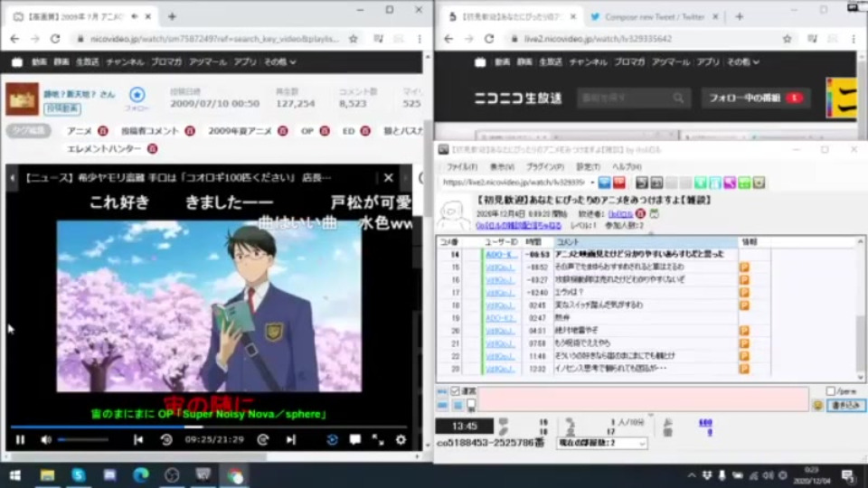Toggle comment display in video player
This screenshot has width=868, height=488.
tap(354, 440)
